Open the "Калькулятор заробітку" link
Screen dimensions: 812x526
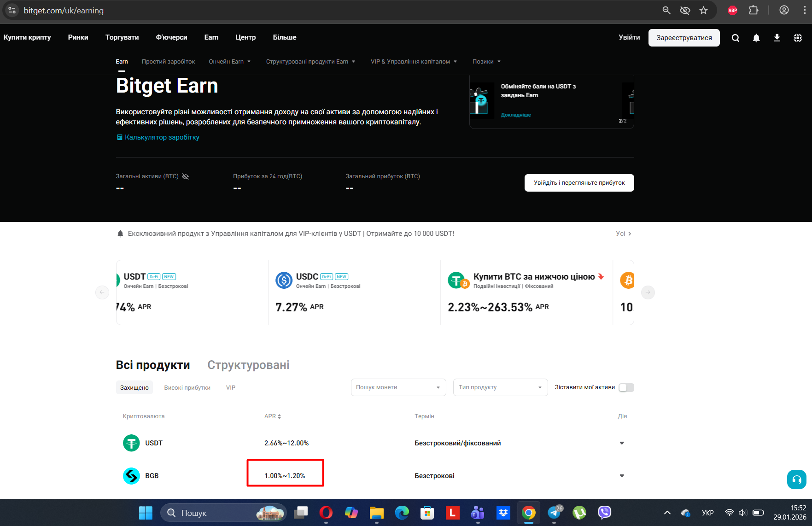coord(158,137)
